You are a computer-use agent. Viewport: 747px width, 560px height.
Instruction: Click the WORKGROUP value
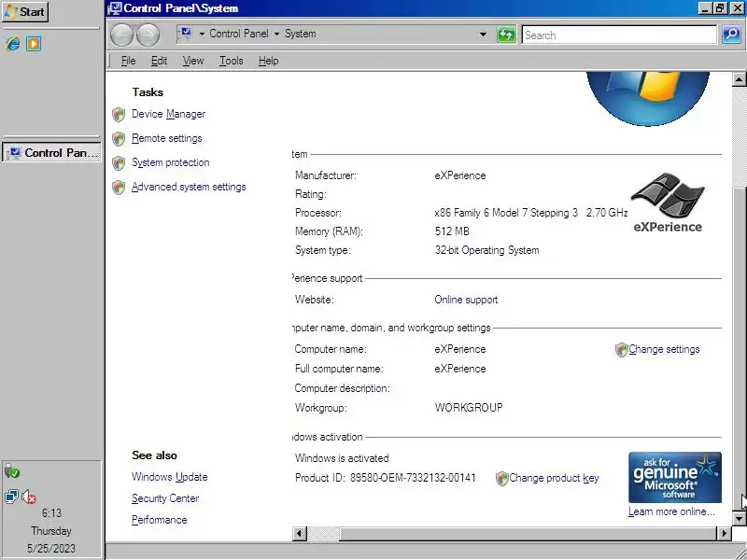[469, 408]
